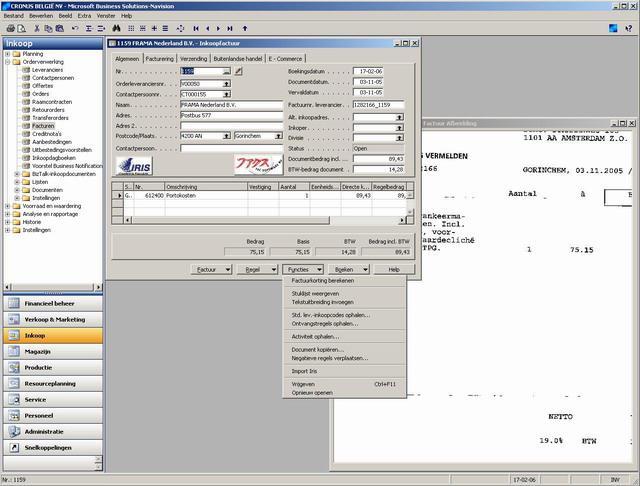The height and width of the screenshot is (486, 640).
Task: Switch to the Buitenlandse handel tab
Action: coord(238,59)
